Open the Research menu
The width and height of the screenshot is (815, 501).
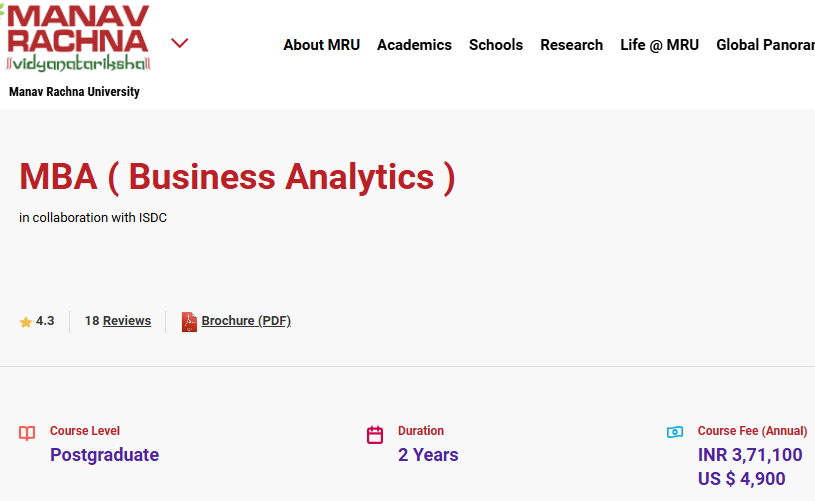(571, 45)
